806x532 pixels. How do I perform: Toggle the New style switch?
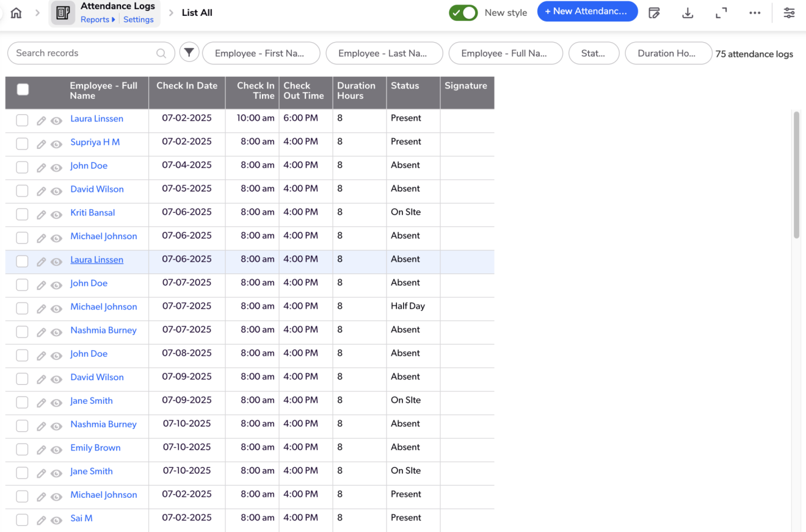click(x=463, y=13)
